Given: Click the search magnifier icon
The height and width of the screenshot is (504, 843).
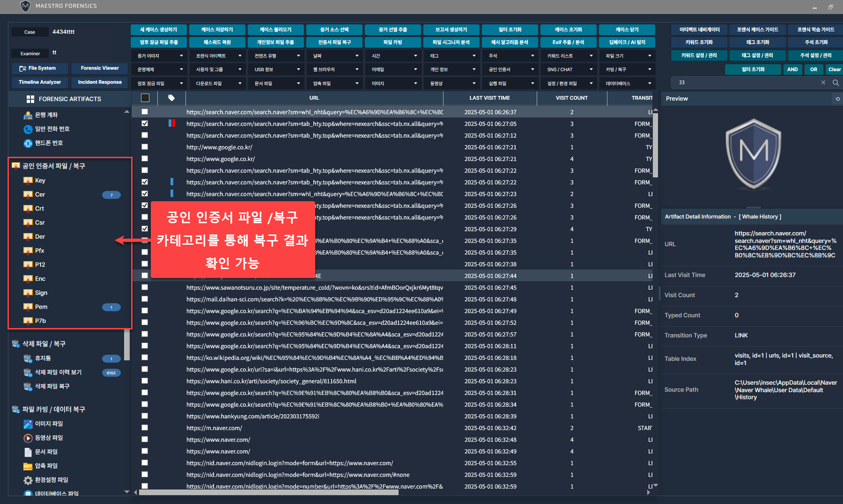Looking at the screenshot, I should tap(836, 83).
